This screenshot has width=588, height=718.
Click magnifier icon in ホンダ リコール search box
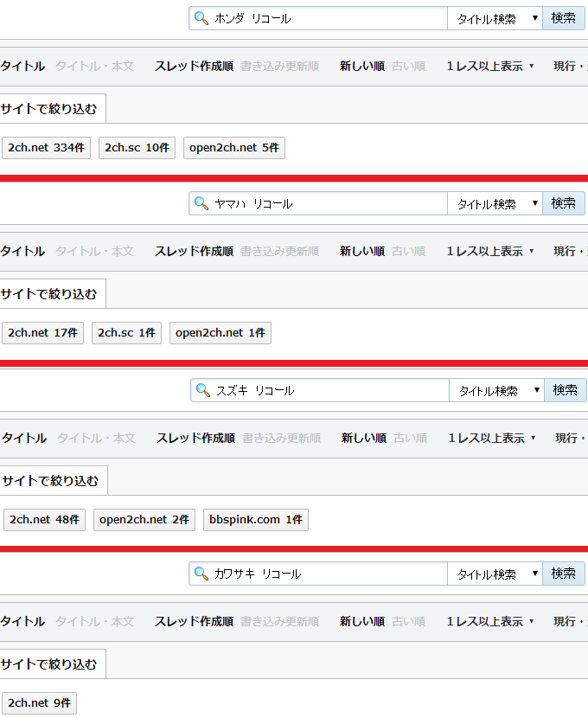click(x=201, y=18)
